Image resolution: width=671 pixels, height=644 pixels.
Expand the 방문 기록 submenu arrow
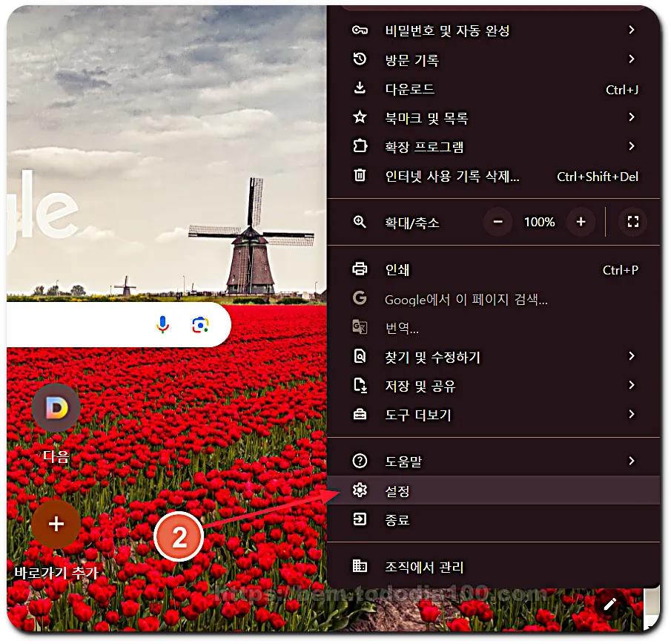[x=632, y=59]
